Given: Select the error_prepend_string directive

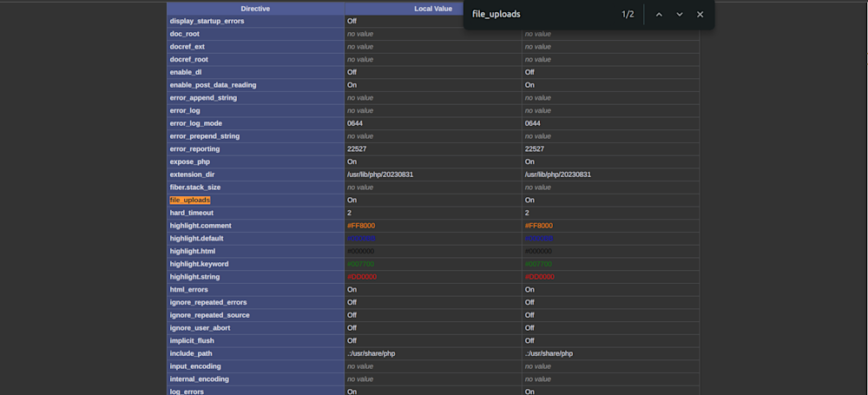Looking at the screenshot, I should 204,135.
